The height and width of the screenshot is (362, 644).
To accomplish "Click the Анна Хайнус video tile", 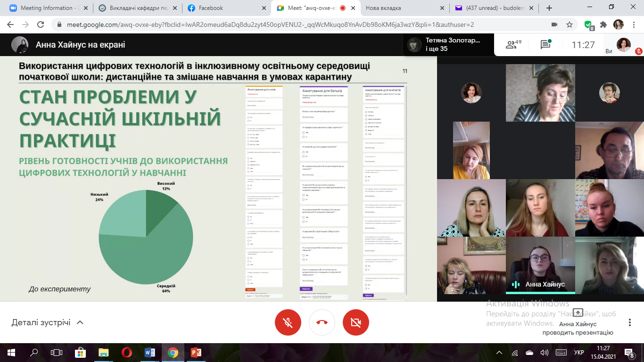I will (x=540, y=265).
